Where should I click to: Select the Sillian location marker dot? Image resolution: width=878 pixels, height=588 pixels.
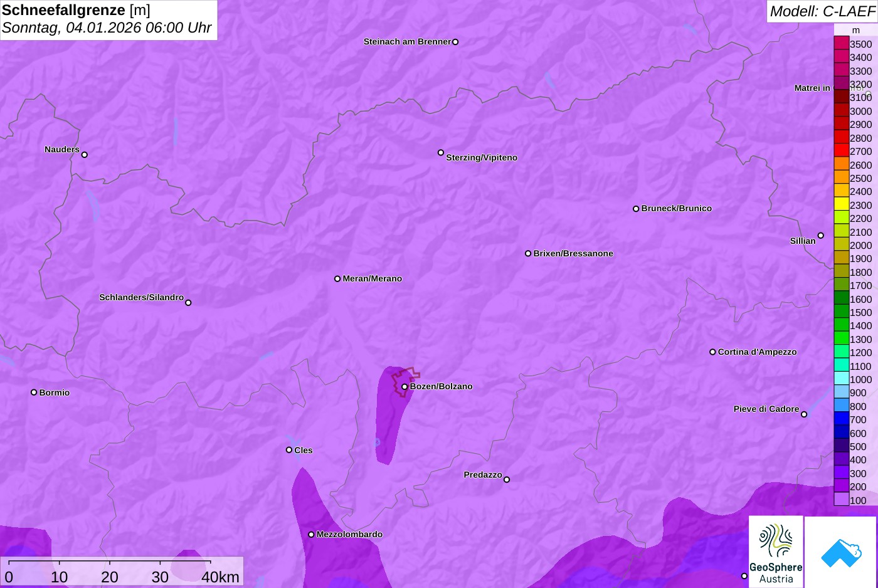821,236
